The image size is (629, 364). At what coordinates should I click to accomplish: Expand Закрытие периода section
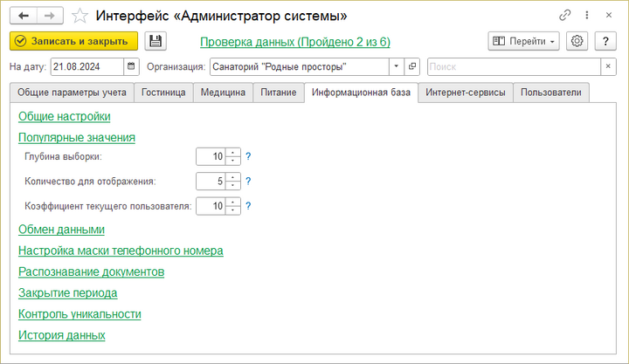[68, 293]
